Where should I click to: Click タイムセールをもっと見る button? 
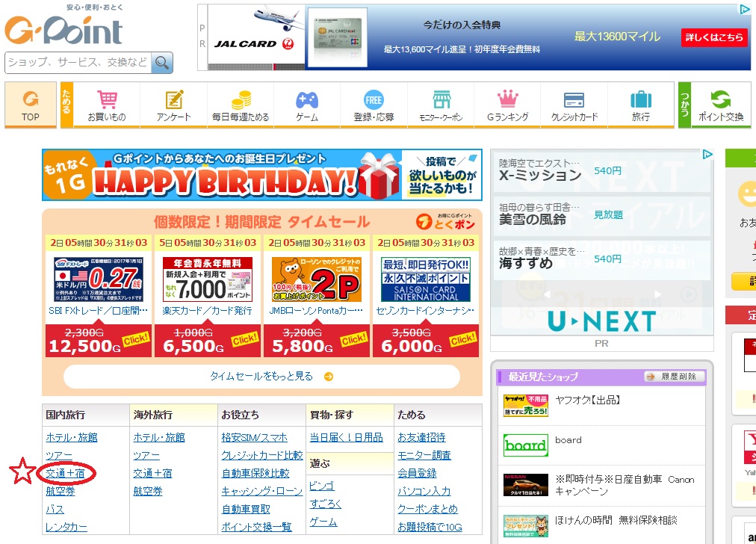(x=261, y=376)
